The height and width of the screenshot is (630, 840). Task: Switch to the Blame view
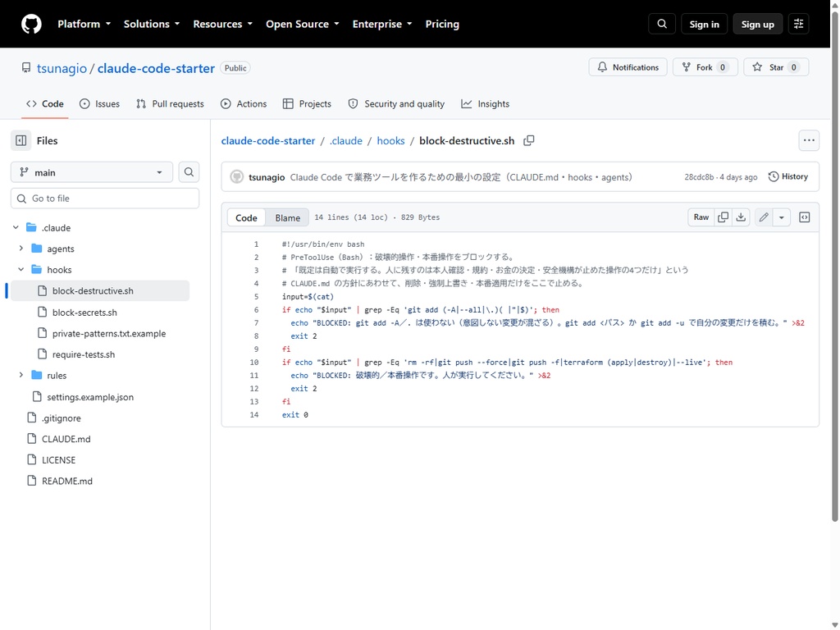tap(288, 217)
